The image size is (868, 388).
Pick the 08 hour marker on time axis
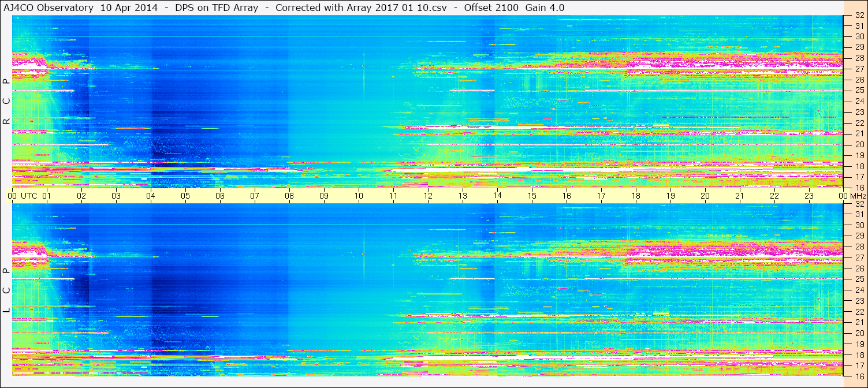pyautogui.click(x=289, y=196)
